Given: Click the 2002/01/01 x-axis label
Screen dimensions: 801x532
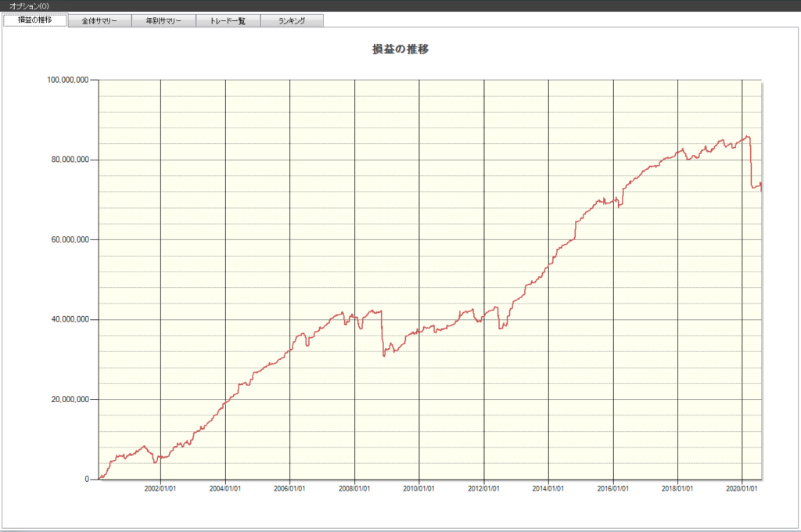Looking at the screenshot, I should point(160,488).
